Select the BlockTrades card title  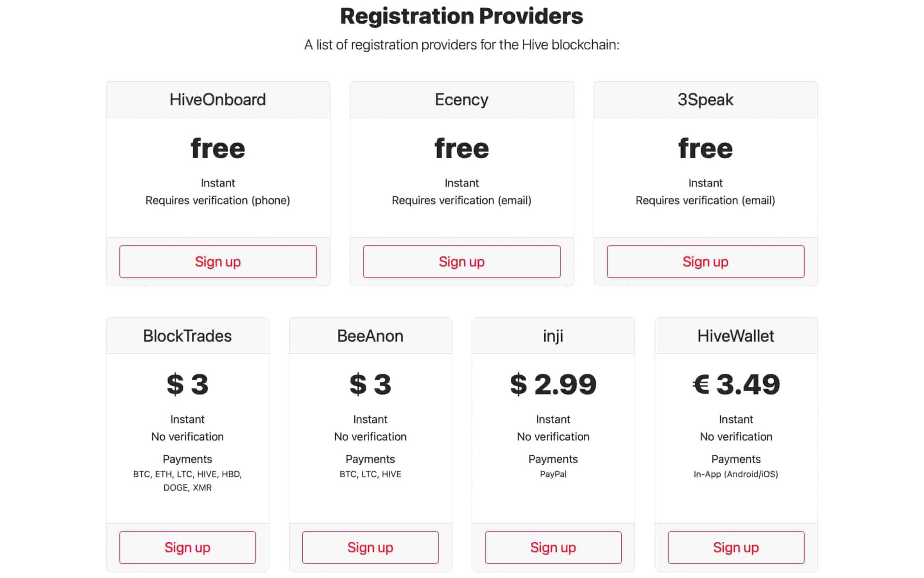tap(187, 336)
